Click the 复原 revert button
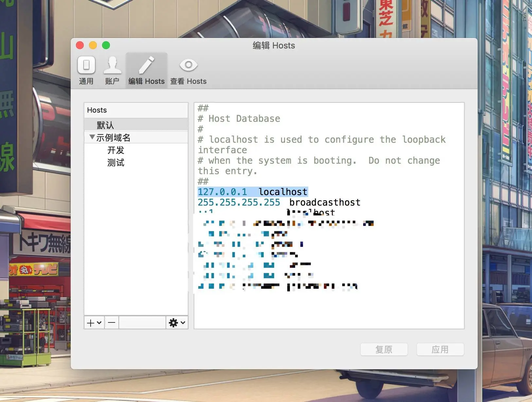Viewport: 532px width, 402px height. click(x=384, y=349)
